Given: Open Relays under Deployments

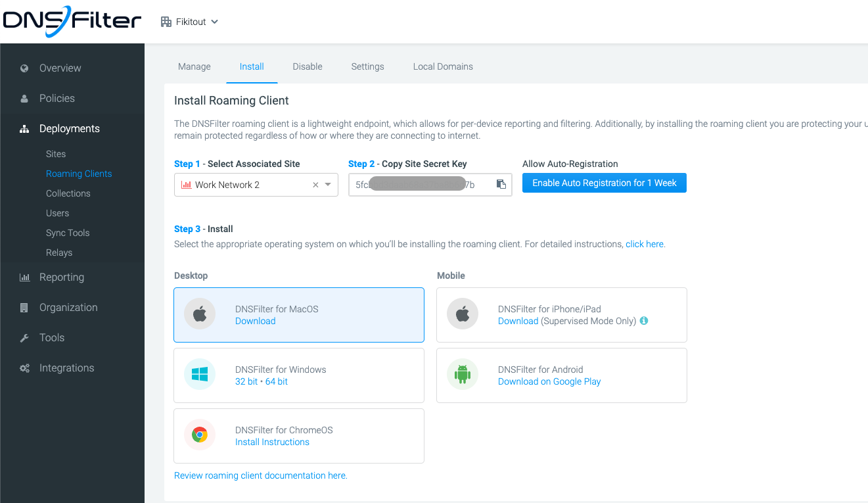Looking at the screenshot, I should [x=59, y=252].
